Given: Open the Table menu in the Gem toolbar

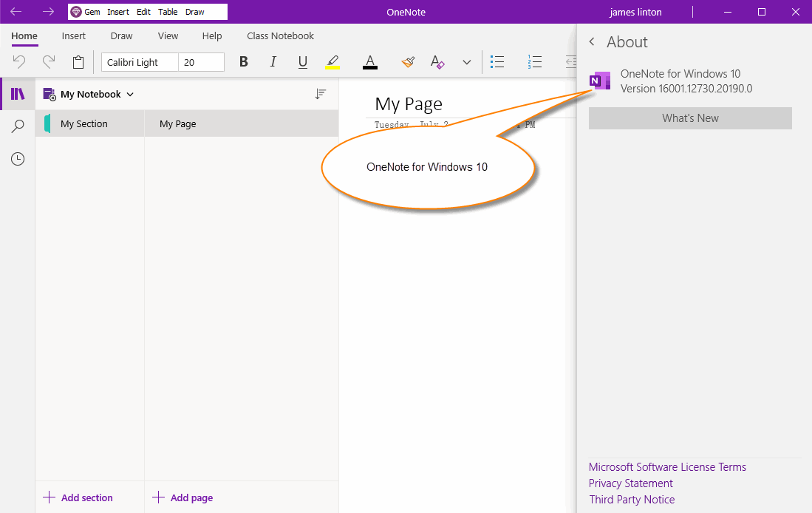Looking at the screenshot, I should (168, 11).
